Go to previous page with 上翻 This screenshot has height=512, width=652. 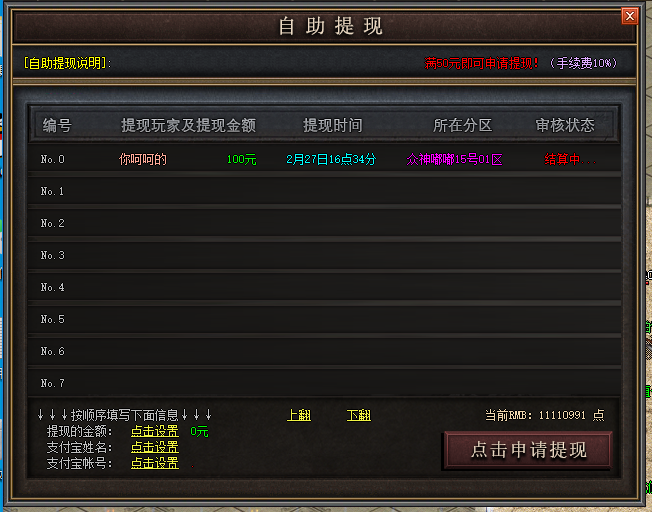click(x=299, y=415)
